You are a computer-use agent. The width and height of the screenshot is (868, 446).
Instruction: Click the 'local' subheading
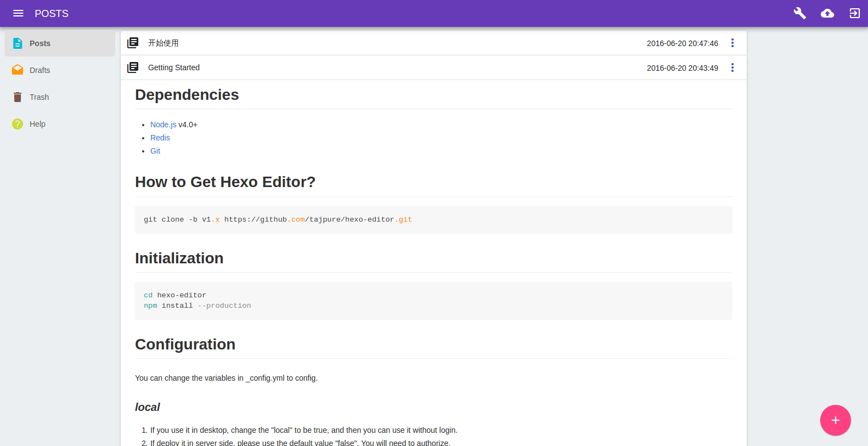(x=148, y=407)
